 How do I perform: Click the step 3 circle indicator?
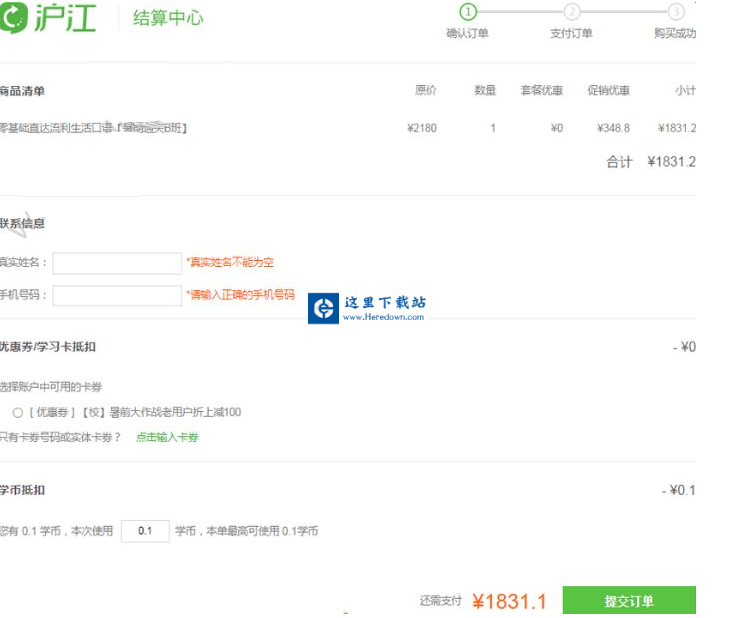click(676, 12)
